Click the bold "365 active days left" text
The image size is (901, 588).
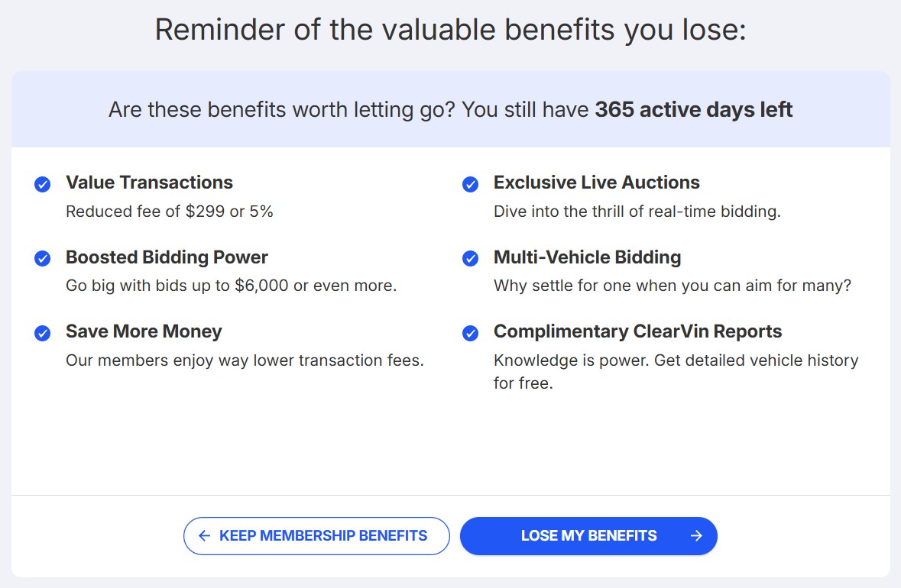click(693, 110)
